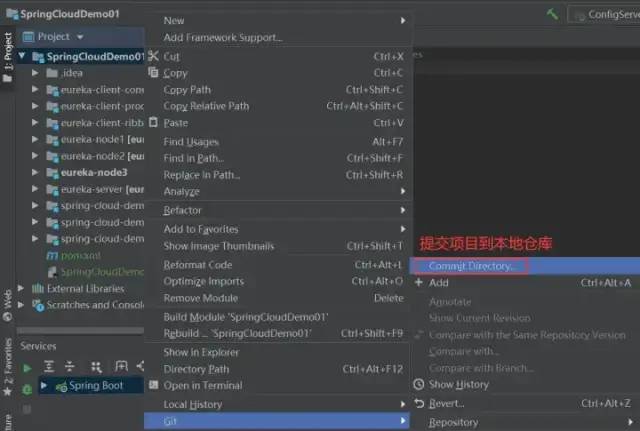This screenshot has height=431, width=640.
Task: Choose Add Framework Support
Action: 279,38
